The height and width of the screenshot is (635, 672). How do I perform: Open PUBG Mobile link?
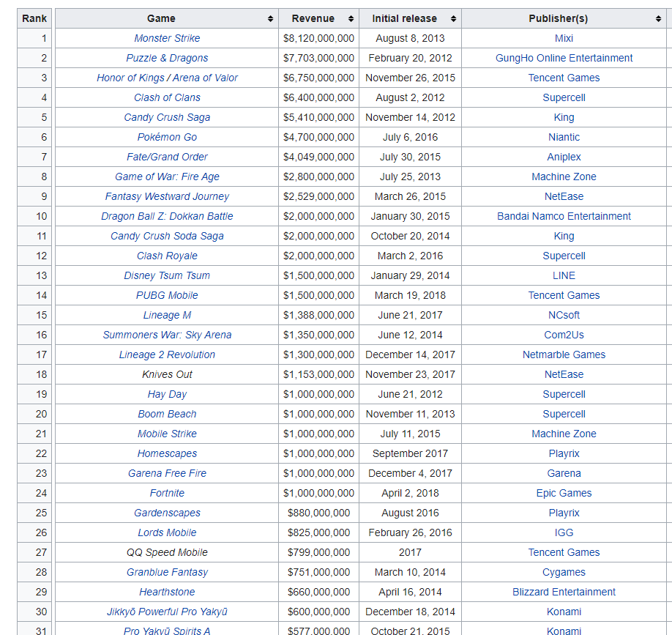[167, 294]
